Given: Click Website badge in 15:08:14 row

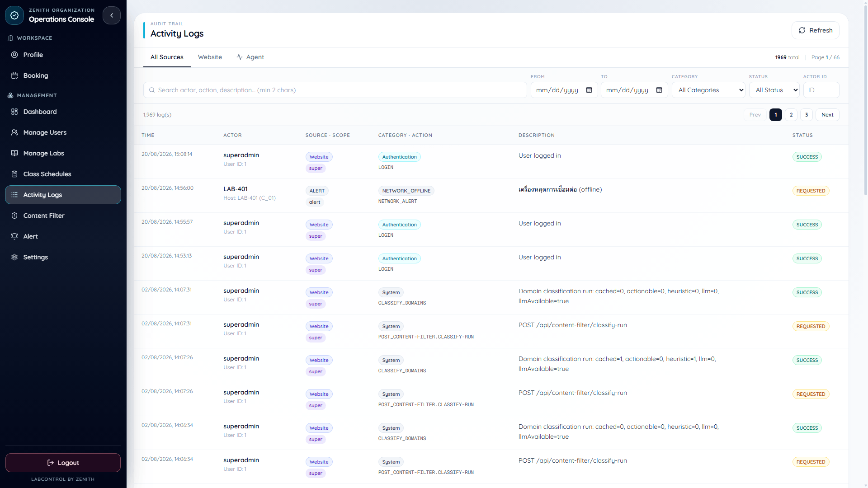Looking at the screenshot, I should (319, 157).
